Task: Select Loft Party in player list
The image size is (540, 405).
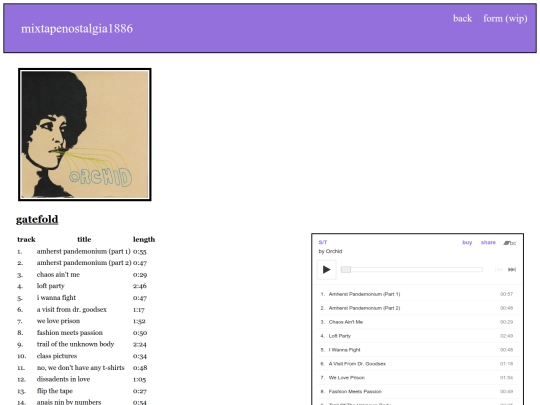Action: click(340, 336)
